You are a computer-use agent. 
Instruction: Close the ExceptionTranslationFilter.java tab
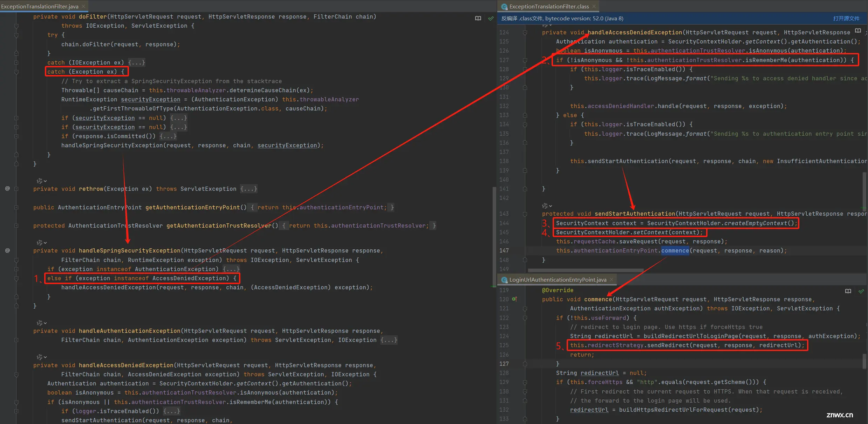(x=83, y=6)
